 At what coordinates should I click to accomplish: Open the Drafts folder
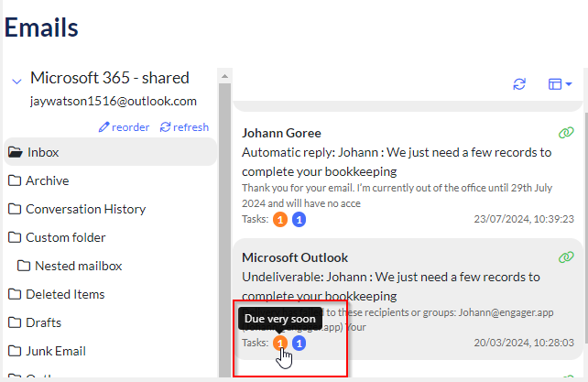43,322
